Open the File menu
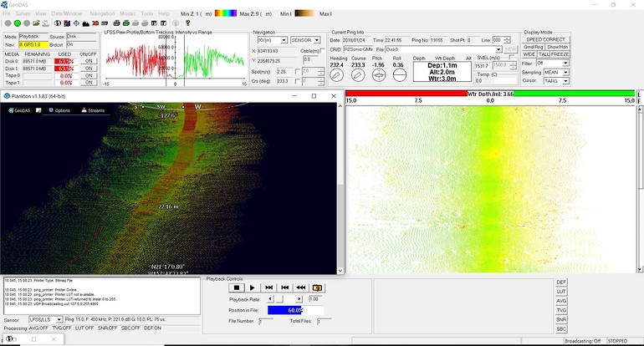644x346 pixels. pyautogui.click(x=6, y=13)
